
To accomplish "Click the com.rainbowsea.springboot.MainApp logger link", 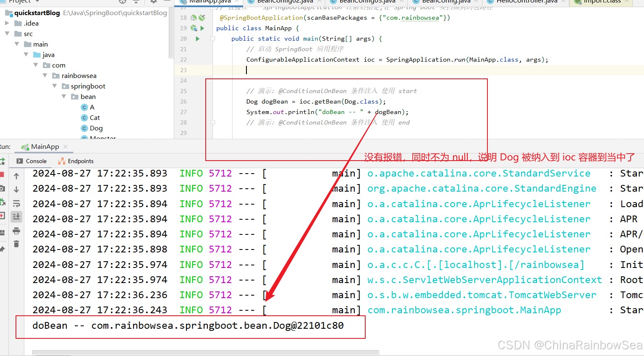I will [x=464, y=310].
